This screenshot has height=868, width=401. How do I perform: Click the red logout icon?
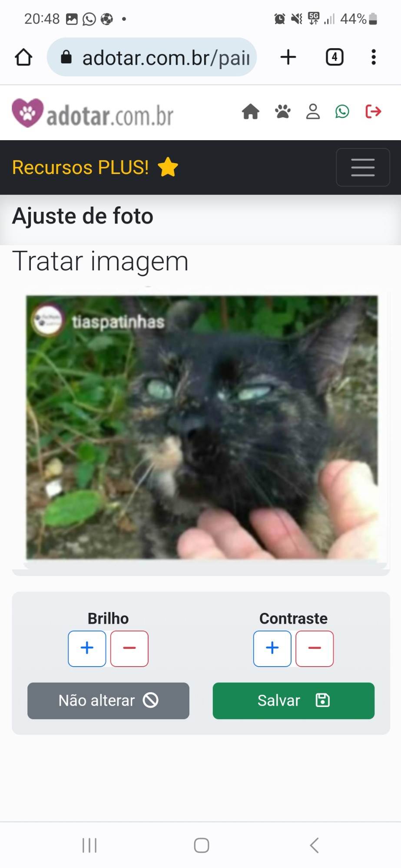click(373, 112)
